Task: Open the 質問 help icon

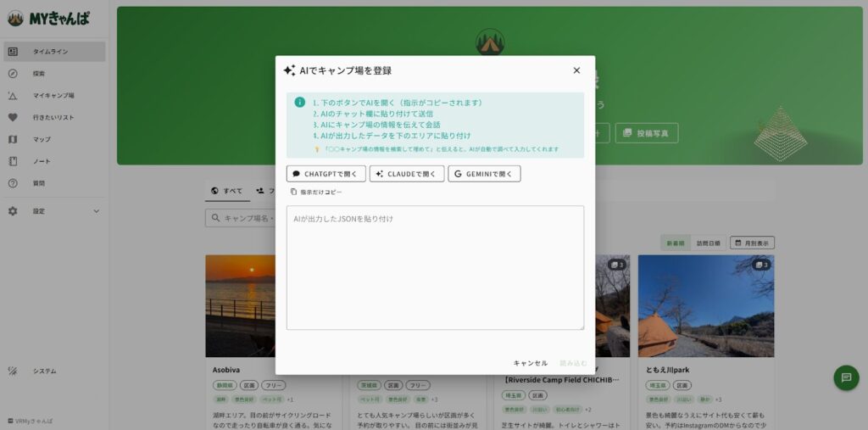Action: [13, 183]
